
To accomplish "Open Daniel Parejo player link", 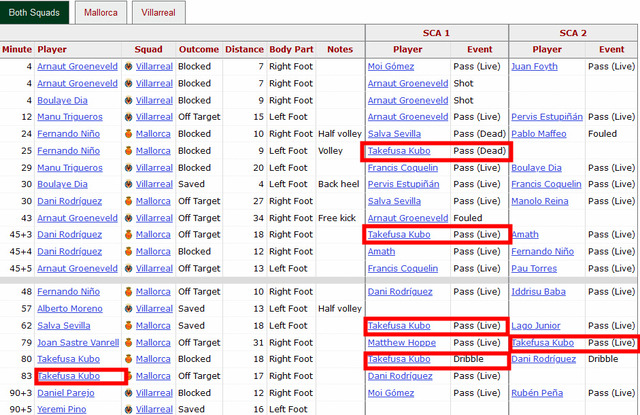I will (66, 393).
